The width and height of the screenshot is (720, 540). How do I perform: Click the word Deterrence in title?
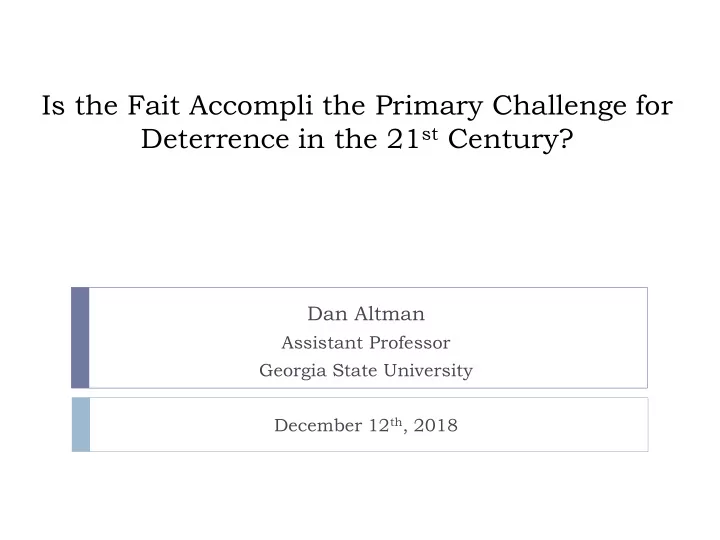pos(215,139)
